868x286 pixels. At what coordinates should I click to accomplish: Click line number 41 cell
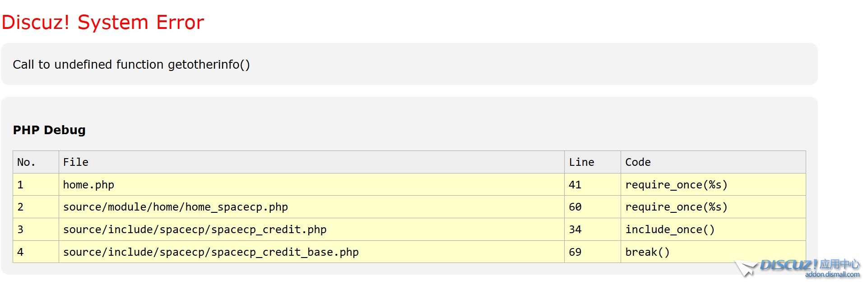(x=575, y=185)
